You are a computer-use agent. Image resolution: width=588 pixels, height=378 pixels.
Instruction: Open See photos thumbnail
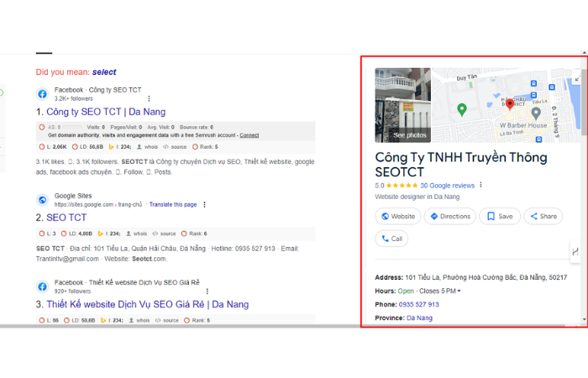click(x=402, y=105)
